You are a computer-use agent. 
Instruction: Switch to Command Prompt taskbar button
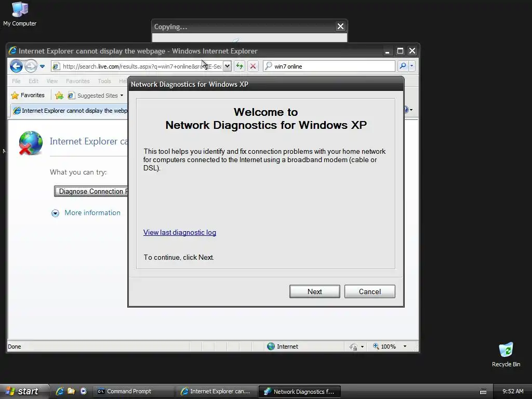[x=133, y=391]
